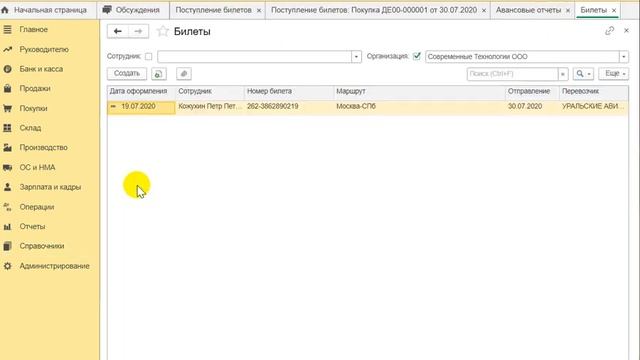Screen dimensions: 640x360
Task: Go back with the left arrow
Action: click(x=118, y=31)
